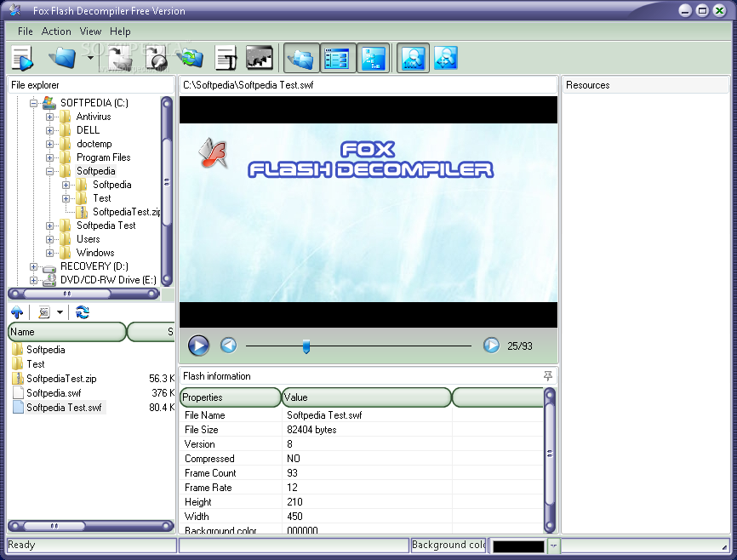Screen dimensions: 737x560
Task: Select the Frame Rate value 12
Action: click(292, 488)
